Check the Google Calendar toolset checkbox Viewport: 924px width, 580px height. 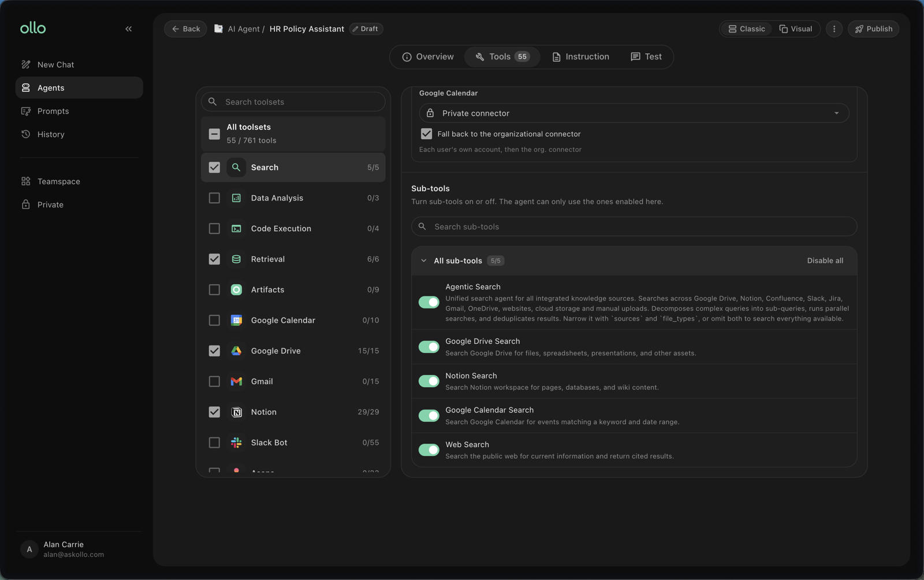214,321
